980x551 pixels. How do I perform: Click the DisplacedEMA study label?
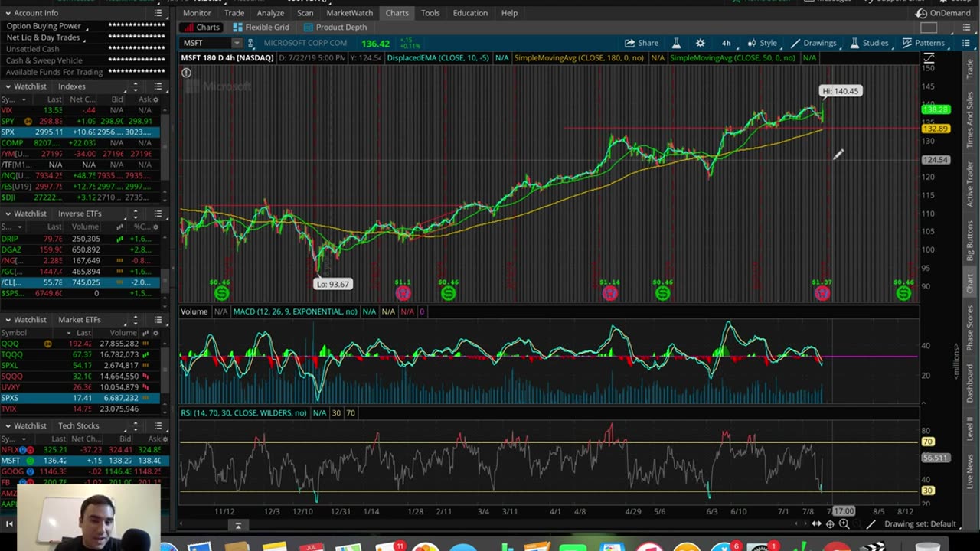pos(437,58)
